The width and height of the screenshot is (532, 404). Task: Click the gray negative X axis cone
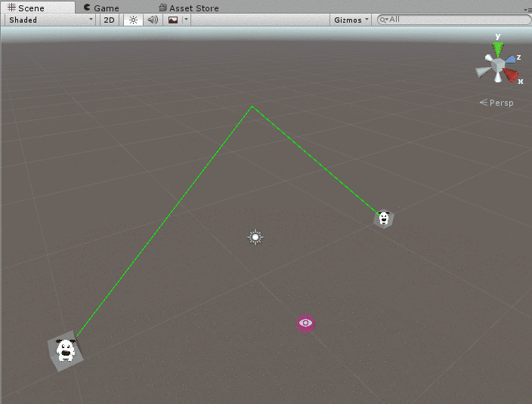[x=482, y=72]
